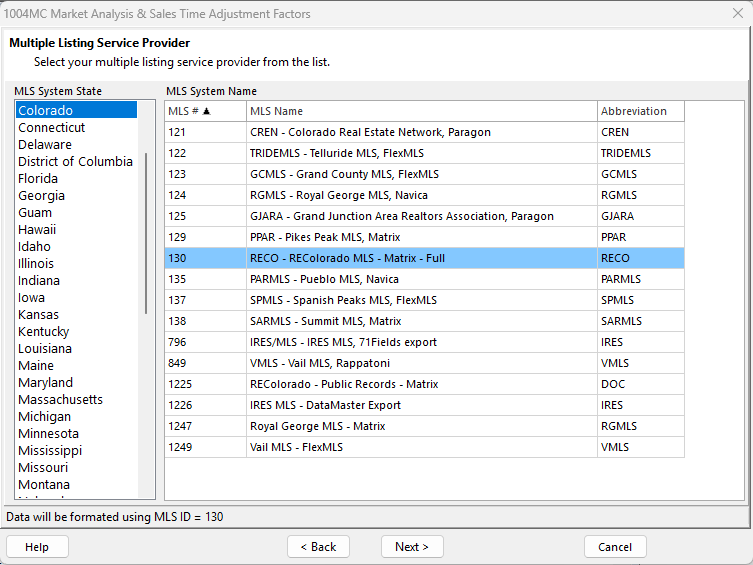Viewport: 753px width, 565px height.
Task: Select Colorado in the state list
Action: click(x=76, y=110)
